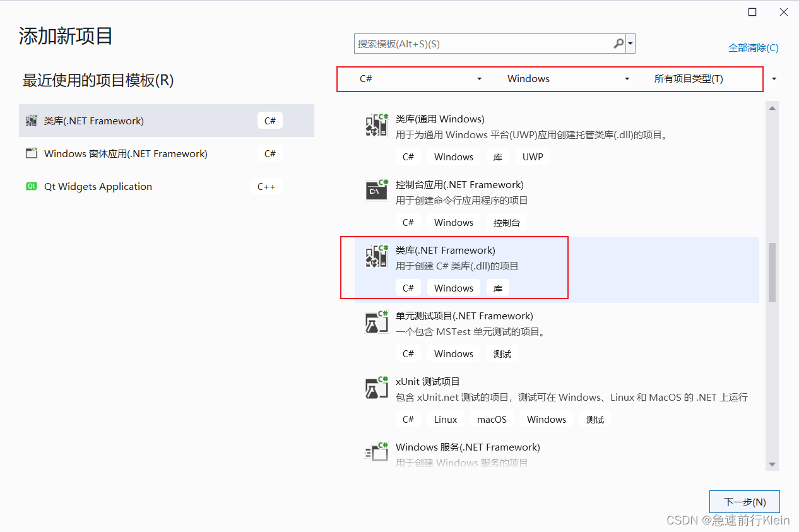The image size is (799, 532).
Task: Click the 下一步(N) next button
Action: pos(745,502)
